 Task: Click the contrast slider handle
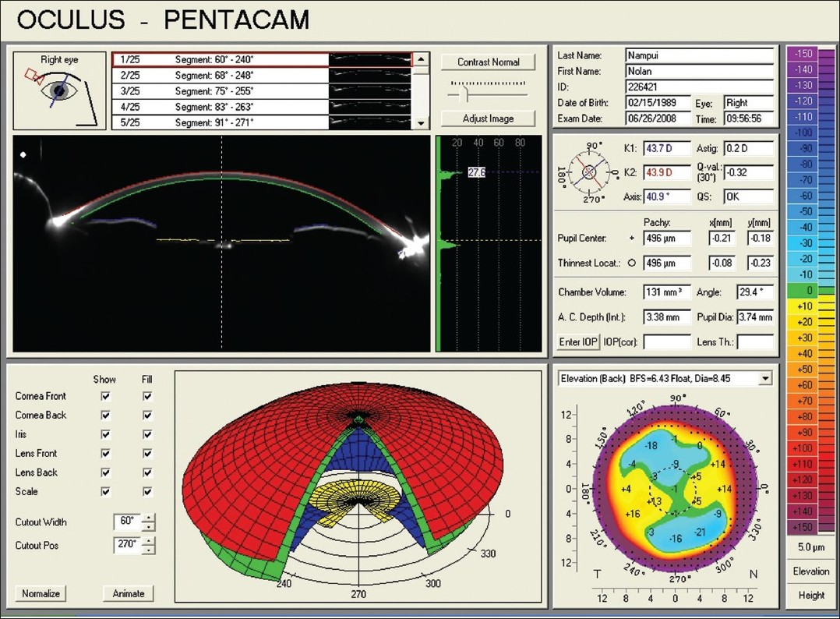tap(464, 94)
